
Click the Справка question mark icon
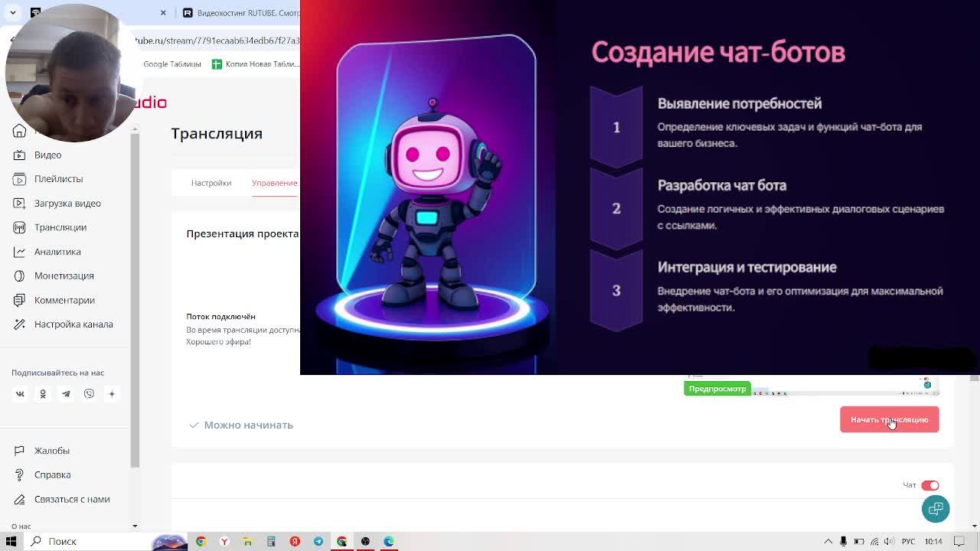20,474
